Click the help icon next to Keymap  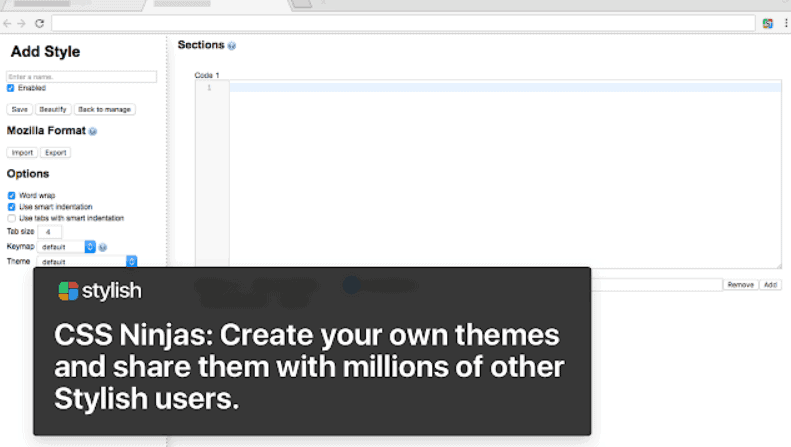coord(103,247)
